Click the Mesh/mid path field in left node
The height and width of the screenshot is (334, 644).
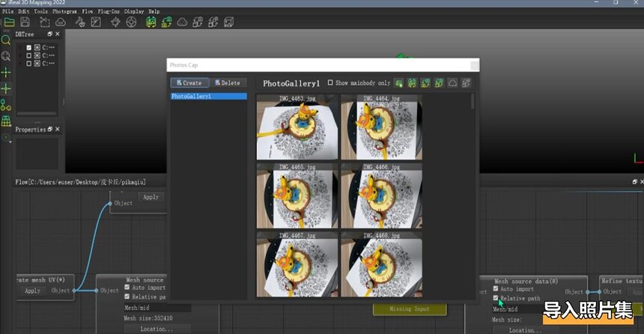pyautogui.click(x=157, y=308)
